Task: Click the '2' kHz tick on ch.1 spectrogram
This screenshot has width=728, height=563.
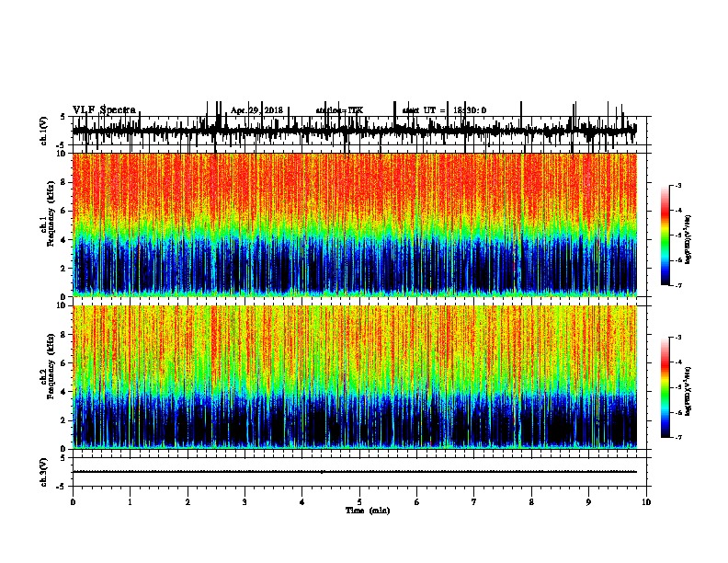Action: pyautogui.click(x=64, y=269)
